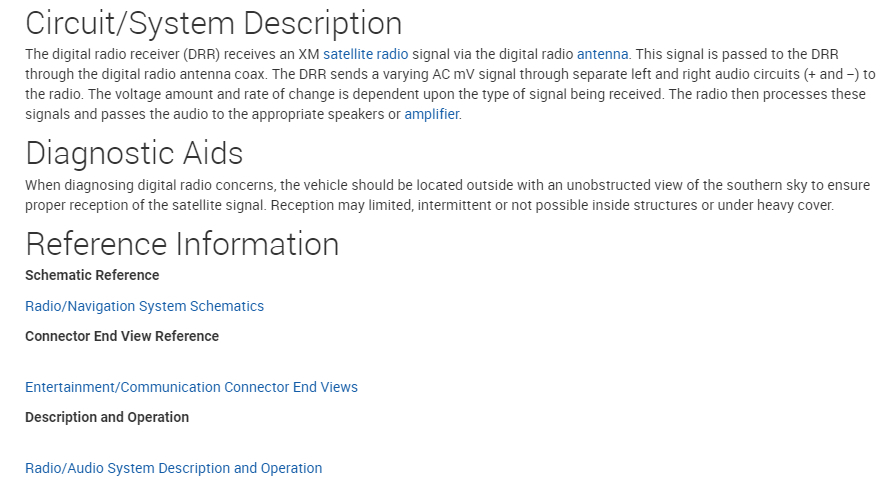Select the Reference Information heading

point(182,244)
